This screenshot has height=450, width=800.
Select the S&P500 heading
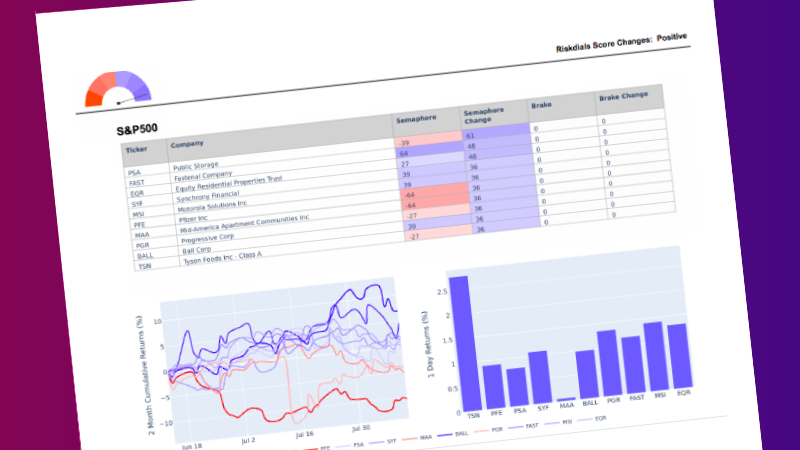coord(137,130)
